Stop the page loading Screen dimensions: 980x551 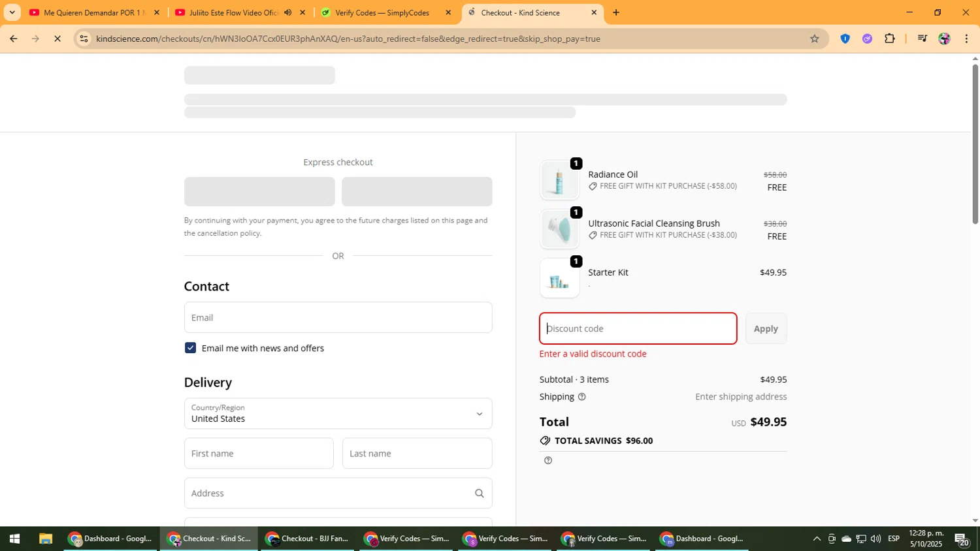coord(57,39)
